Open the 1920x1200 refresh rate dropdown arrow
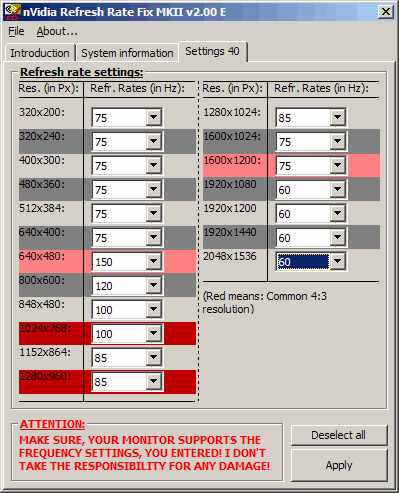399x493 pixels. pos(338,213)
